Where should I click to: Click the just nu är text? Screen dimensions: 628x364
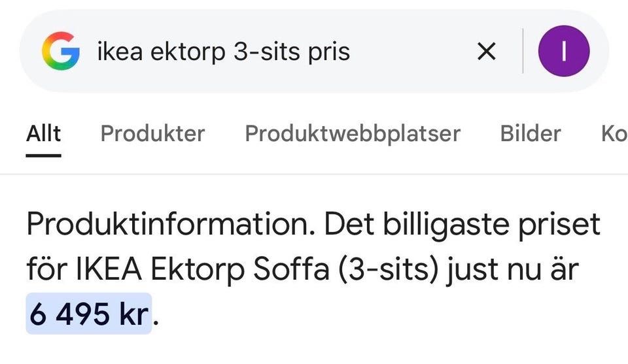coord(512,270)
